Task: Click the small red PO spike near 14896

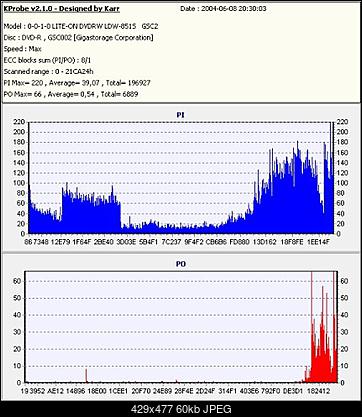Action: coord(86,375)
